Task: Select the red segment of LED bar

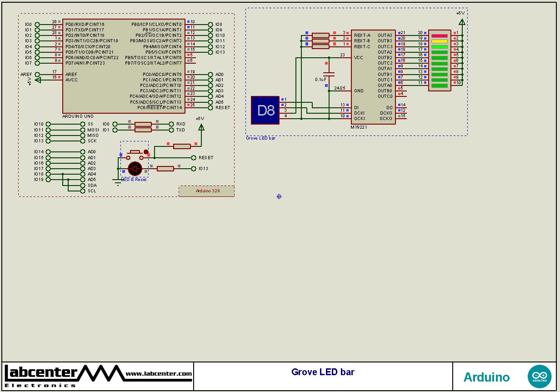Action: pyautogui.click(x=439, y=35)
